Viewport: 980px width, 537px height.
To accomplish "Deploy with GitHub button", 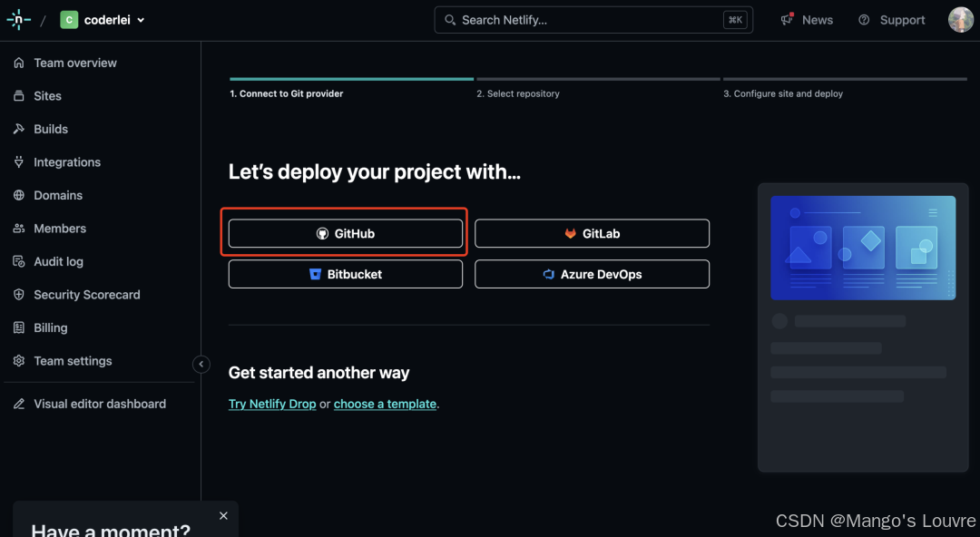I will 345,233.
